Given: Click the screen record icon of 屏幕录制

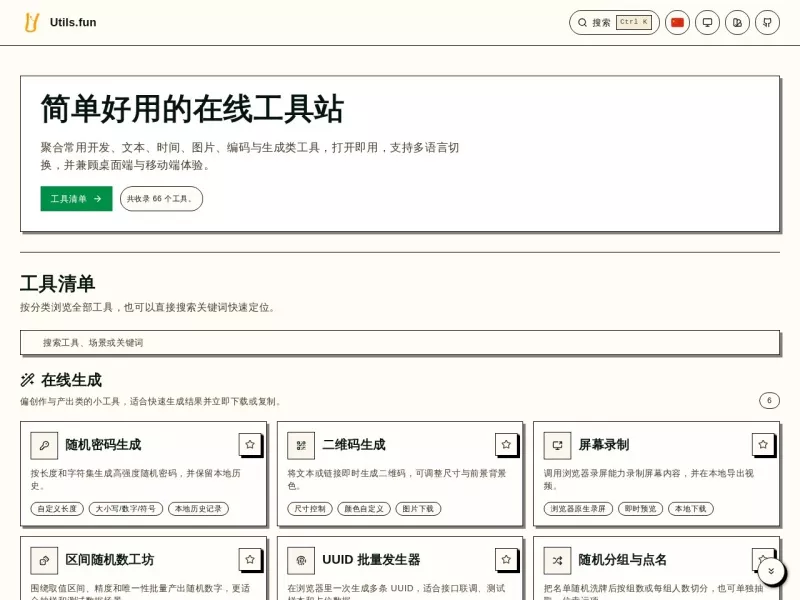Looking at the screenshot, I should point(558,445).
